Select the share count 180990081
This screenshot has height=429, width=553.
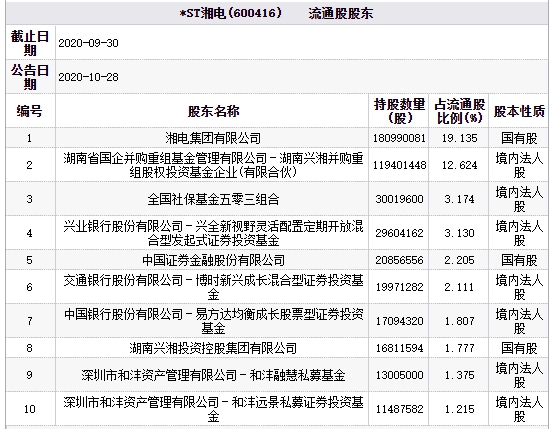pyautogui.click(x=399, y=138)
